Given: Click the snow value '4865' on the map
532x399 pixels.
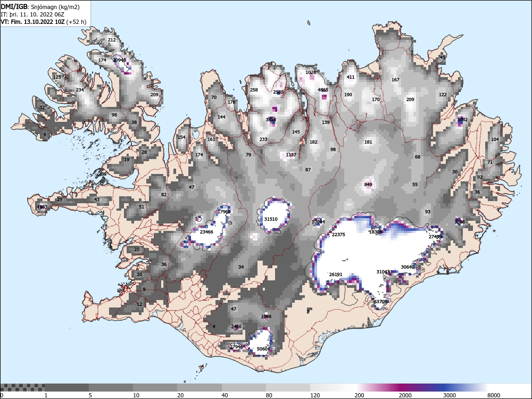Looking at the screenshot, I should pos(323,90).
